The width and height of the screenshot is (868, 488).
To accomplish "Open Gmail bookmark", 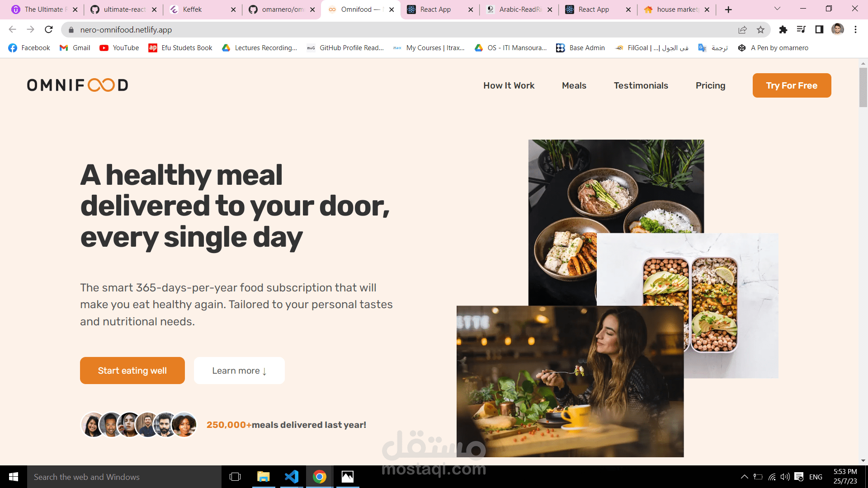I will pyautogui.click(x=75, y=48).
